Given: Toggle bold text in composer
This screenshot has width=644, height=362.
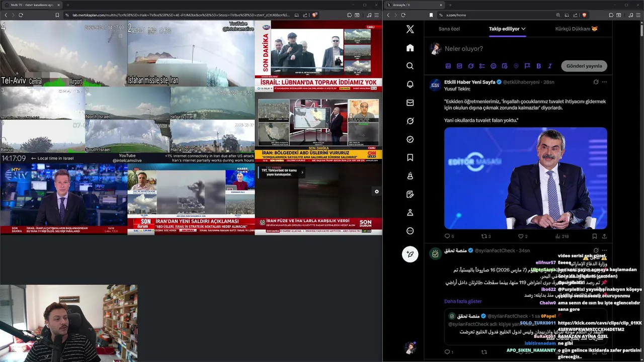Looking at the screenshot, I should [x=538, y=66].
